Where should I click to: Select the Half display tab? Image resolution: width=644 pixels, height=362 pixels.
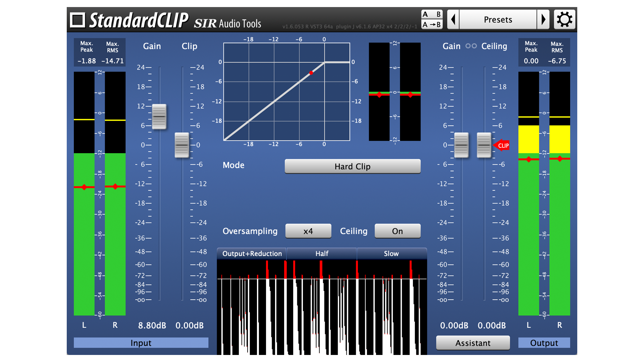tap(322, 254)
